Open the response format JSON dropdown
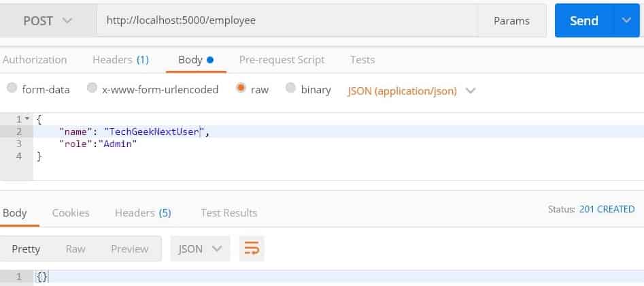The image size is (644, 286). click(201, 249)
